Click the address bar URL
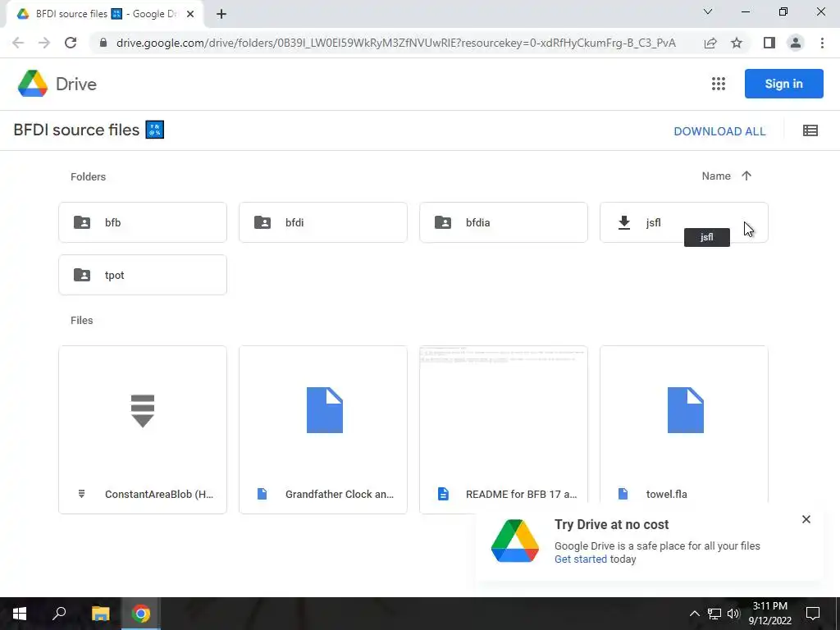 pyautogui.click(x=396, y=43)
